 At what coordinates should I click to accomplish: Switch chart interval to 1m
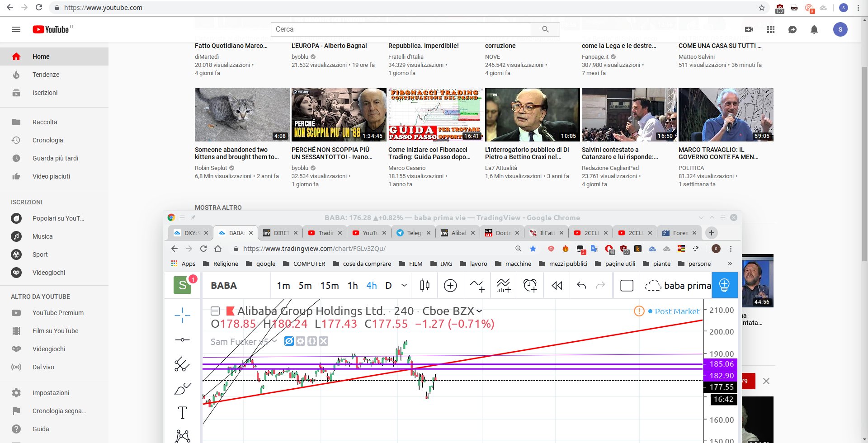(283, 285)
